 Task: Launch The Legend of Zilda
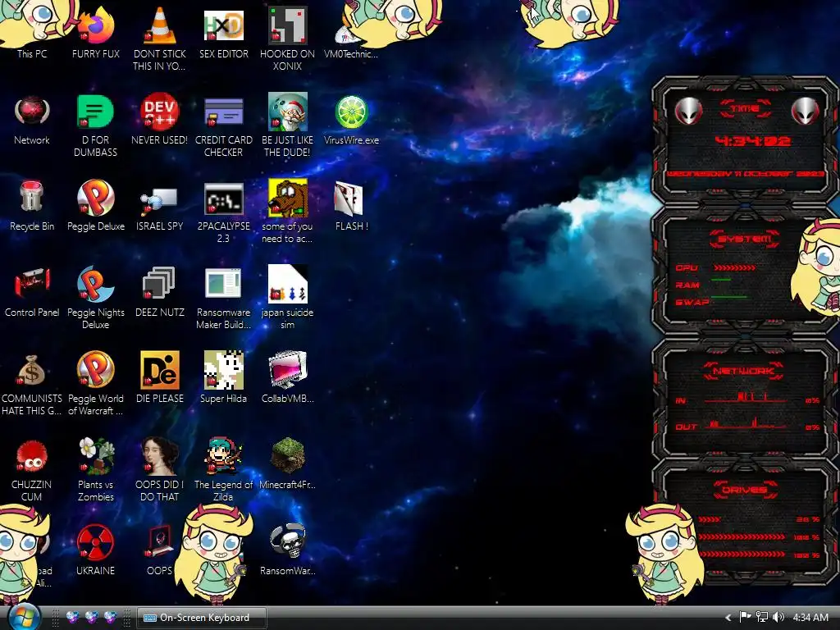(223, 456)
